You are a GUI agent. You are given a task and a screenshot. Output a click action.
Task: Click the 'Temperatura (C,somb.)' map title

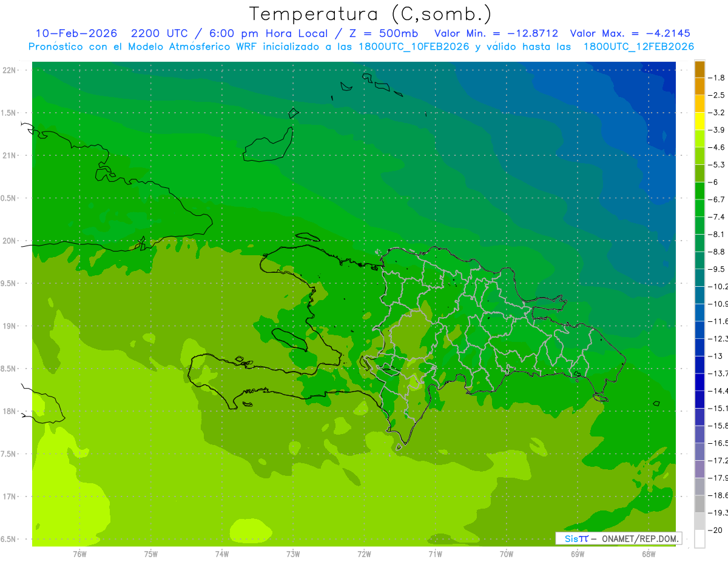coord(371,14)
